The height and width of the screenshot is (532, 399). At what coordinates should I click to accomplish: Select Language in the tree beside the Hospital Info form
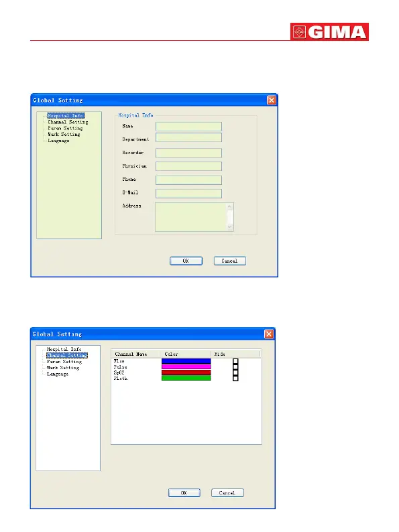coord(58,141)
